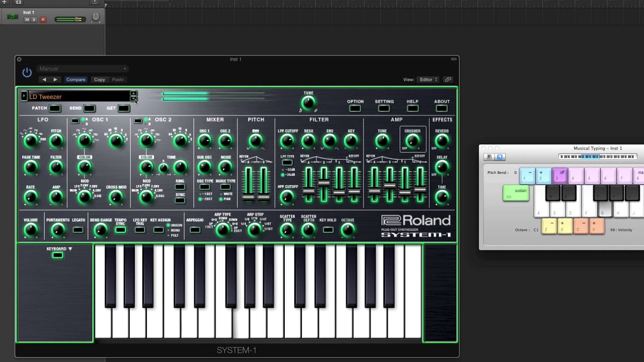Screen dimensions: 644x362
Task: Click the HPF Cutoff knob
Action: 287,197
